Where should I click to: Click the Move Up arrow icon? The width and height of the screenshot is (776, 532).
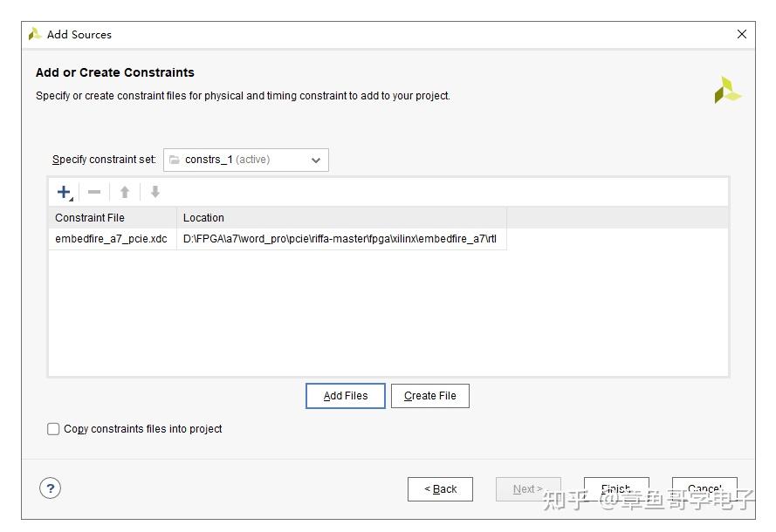[x=125, y=192]
